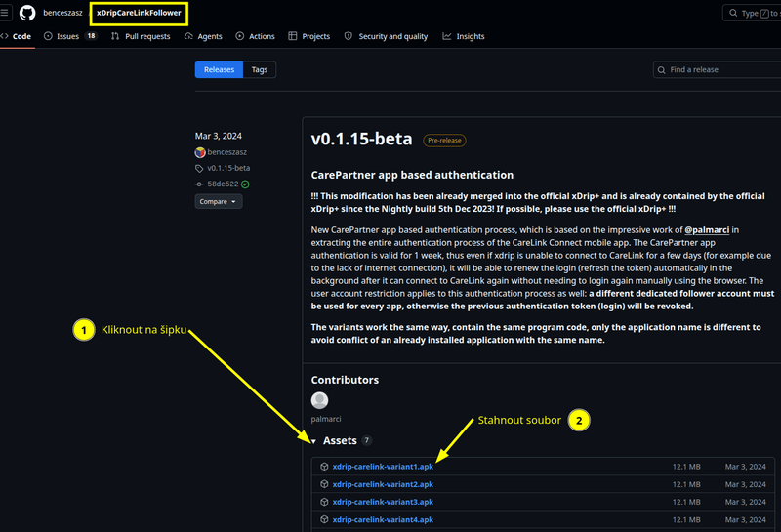Click the 12.1 MB size of variant1.apk
The height and width of the screenshot is (532, 781).
tap(686, 467)
